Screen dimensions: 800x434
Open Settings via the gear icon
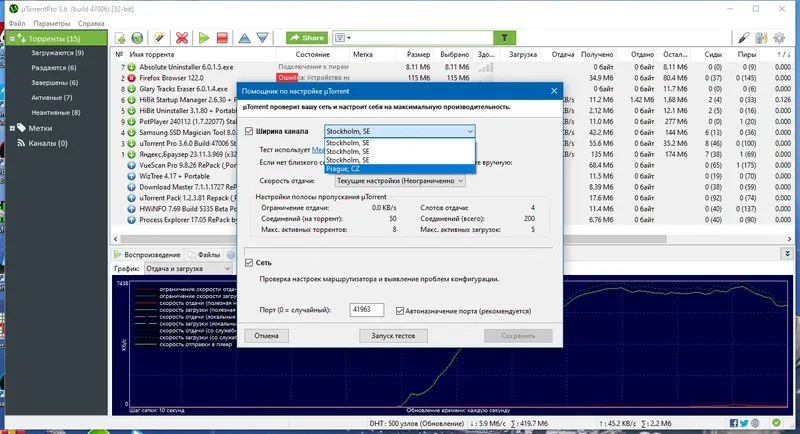tap(779, 38)
